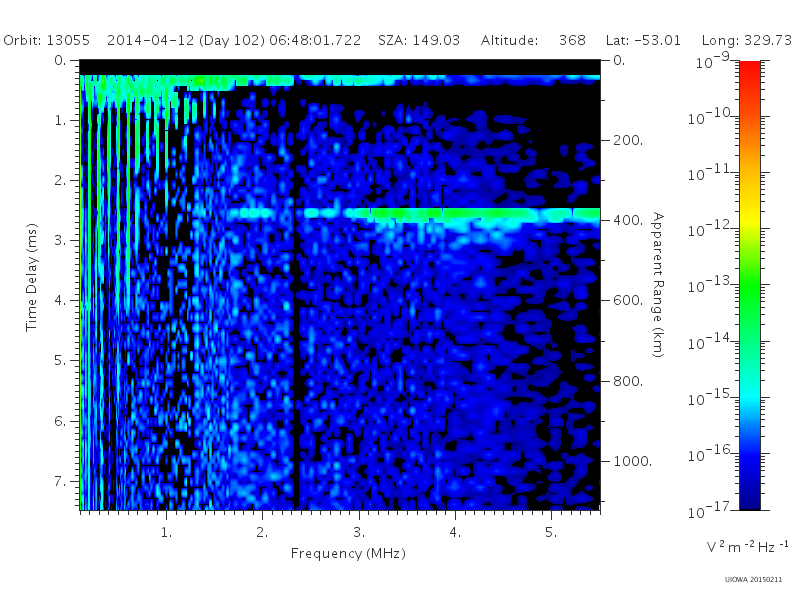800x600 pixels.
Task: Click the 4. time delay tick label
Action: (60, 301)
